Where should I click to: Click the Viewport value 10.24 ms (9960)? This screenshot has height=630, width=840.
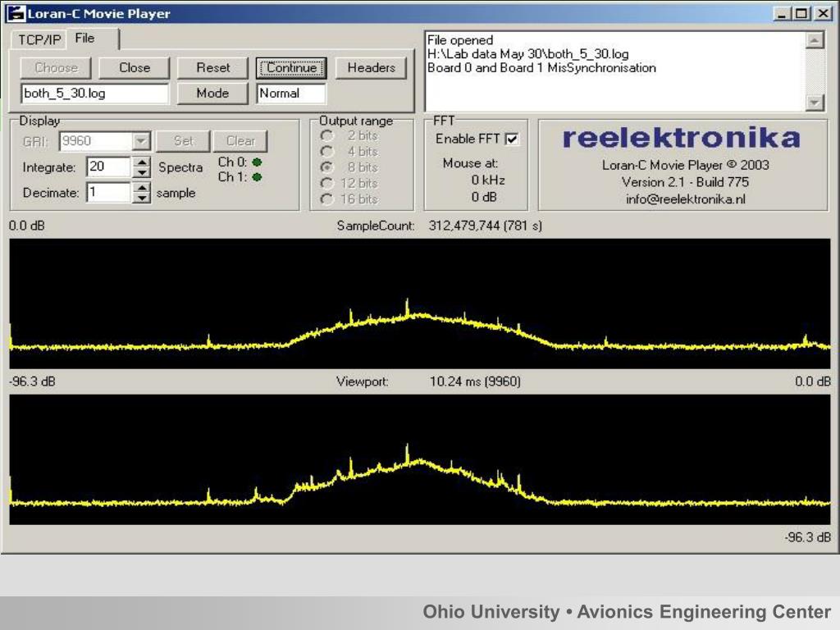pyautogui.click(x=475, y=381)
